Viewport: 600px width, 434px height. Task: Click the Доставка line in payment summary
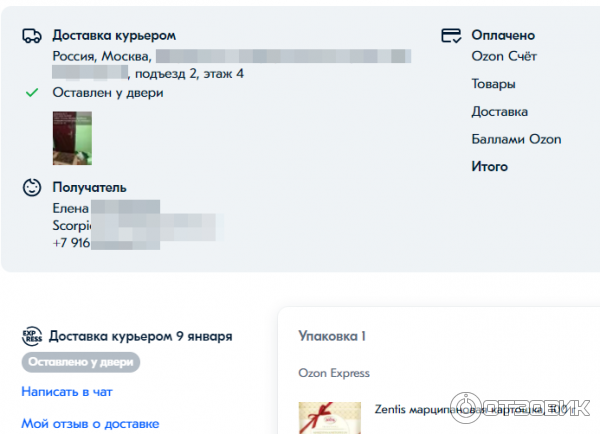(500, 112)
